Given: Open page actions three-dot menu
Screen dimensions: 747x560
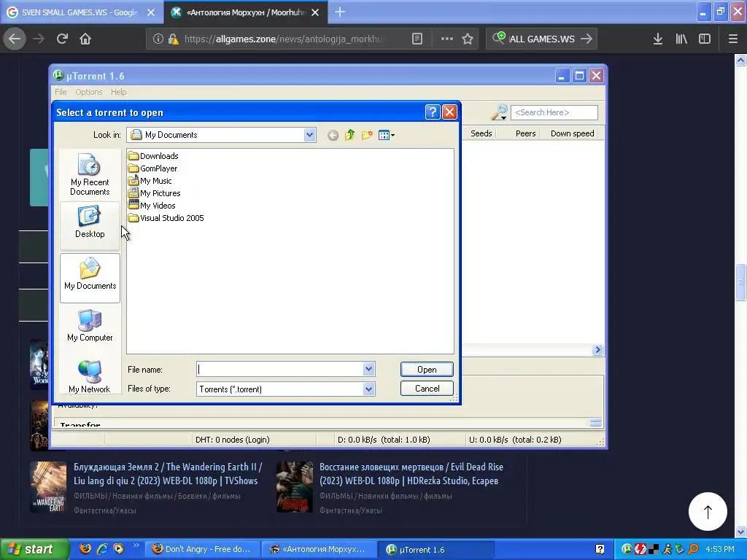Looking at the screenshot, I should [447, 39].
